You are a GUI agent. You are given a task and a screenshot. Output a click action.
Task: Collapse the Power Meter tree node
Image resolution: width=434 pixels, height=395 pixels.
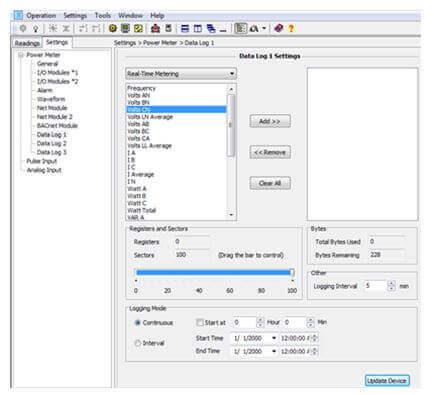point(21,55)
